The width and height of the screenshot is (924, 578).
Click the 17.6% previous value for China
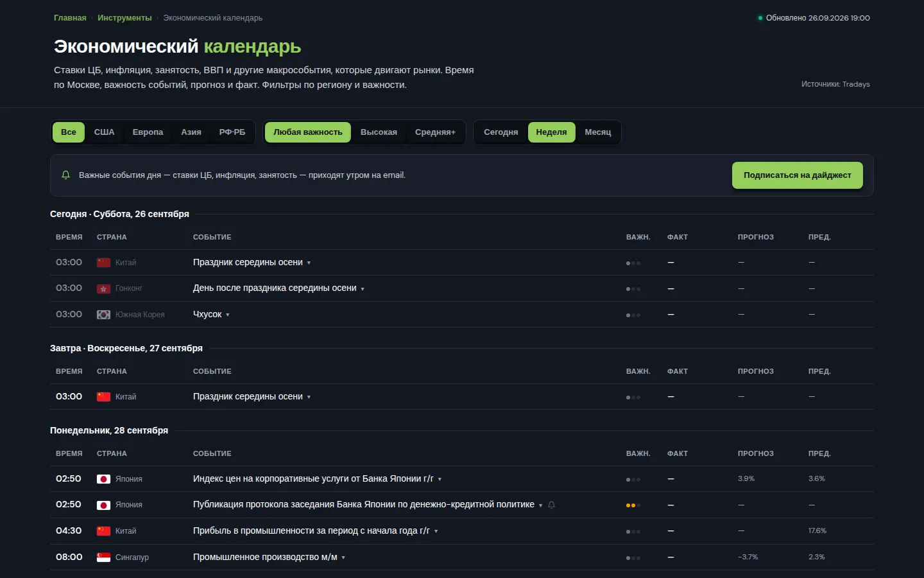coord(817,531)
